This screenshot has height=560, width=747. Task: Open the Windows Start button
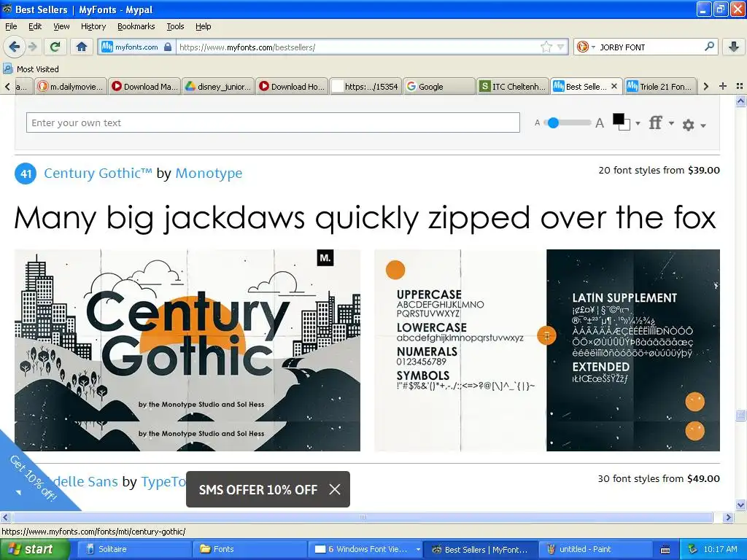(35, 549)
